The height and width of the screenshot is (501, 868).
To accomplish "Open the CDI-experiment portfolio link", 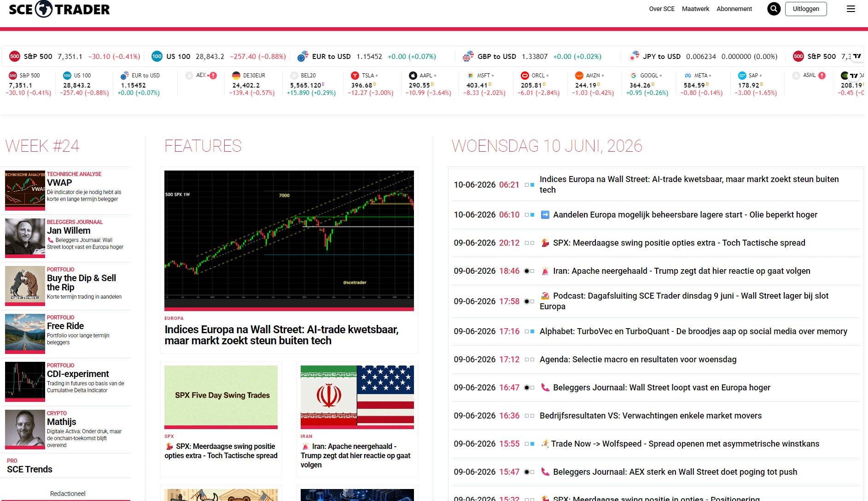I will pos(78,374).
